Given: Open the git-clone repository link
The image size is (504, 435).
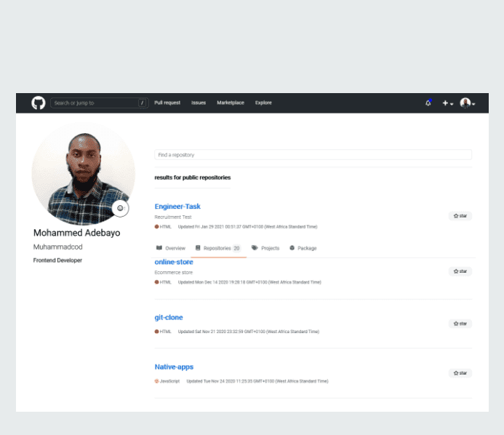Looking at the screenshot, I should pos(169,318).
